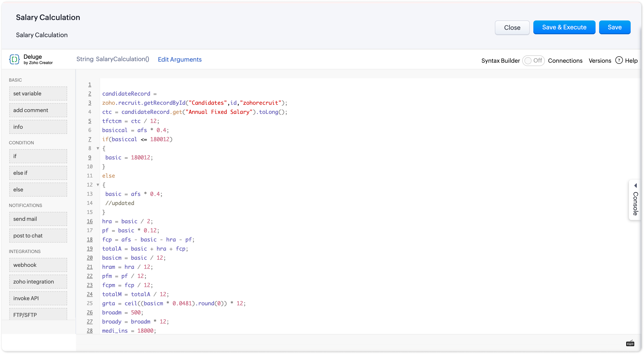
Task: Select the set variable block
Action: coord(38,93)
